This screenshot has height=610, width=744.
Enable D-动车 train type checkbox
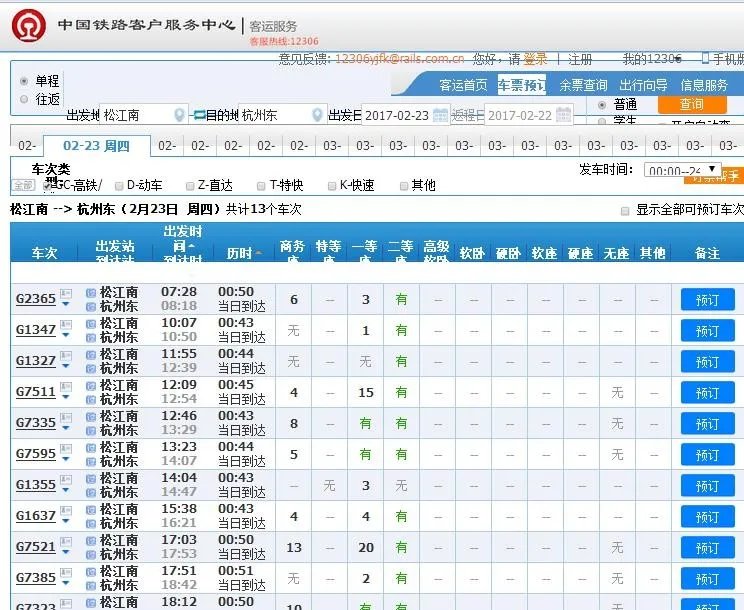tap(119, 185)
